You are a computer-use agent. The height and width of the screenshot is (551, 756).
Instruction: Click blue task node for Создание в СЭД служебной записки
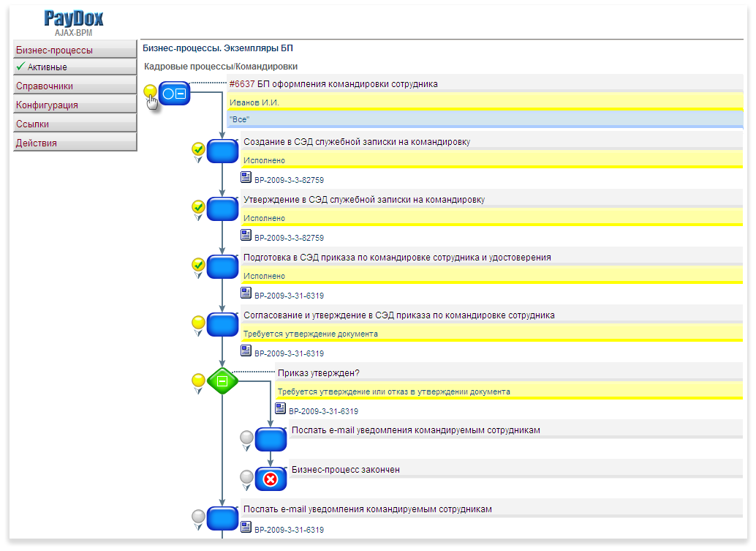pos(222,151)
